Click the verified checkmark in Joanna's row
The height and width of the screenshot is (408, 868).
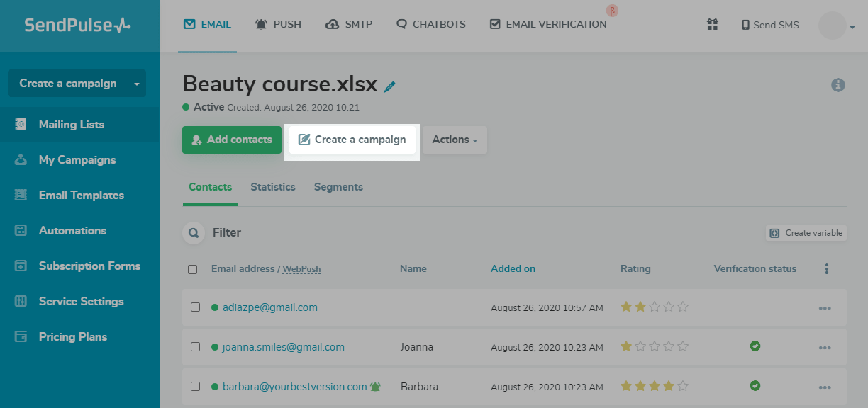755,346
